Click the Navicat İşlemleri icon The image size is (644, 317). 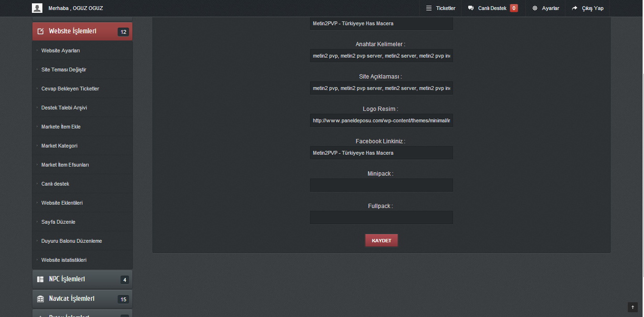[40, 299]
